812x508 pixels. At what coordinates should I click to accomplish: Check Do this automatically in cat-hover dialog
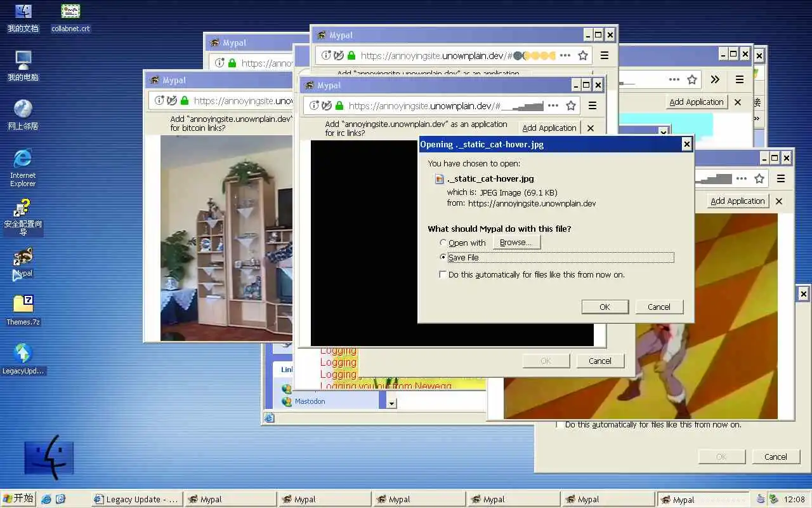point(443,274)
